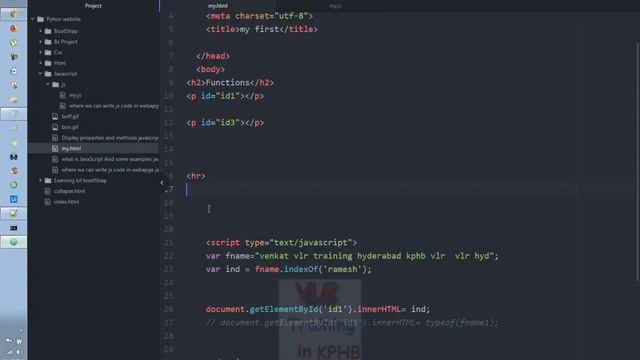This screenshot has height=360, width=640.
Task: Collapse the Python website root folder
Action: pyautogui.click(x=33, y=19)
